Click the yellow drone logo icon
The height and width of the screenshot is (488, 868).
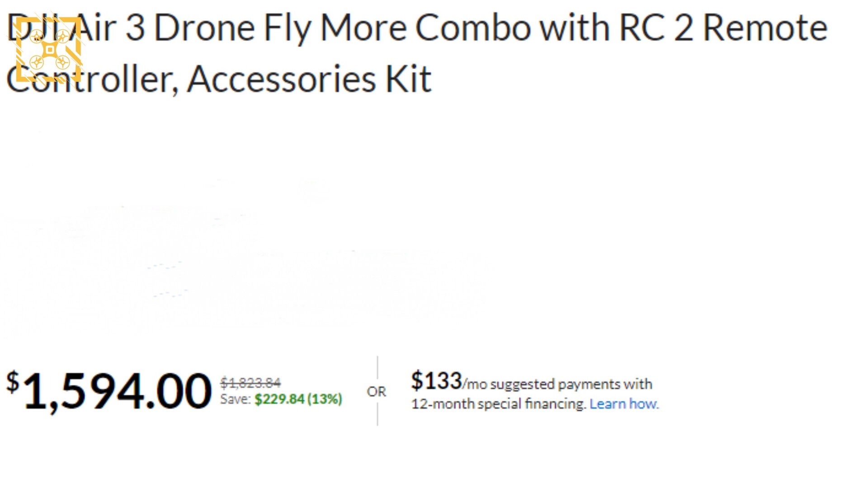49,50
